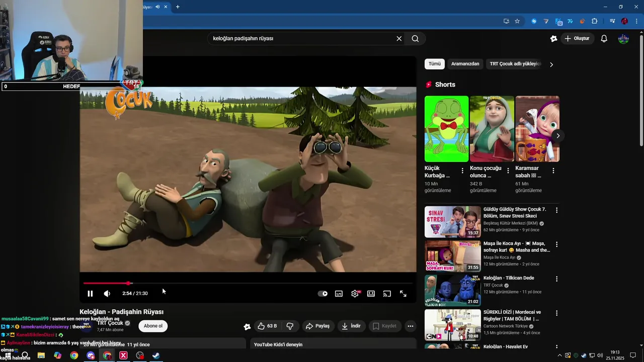Run search with the magnifier button
The height and width of the screenshot is (362, 644).
pos(415,38)
